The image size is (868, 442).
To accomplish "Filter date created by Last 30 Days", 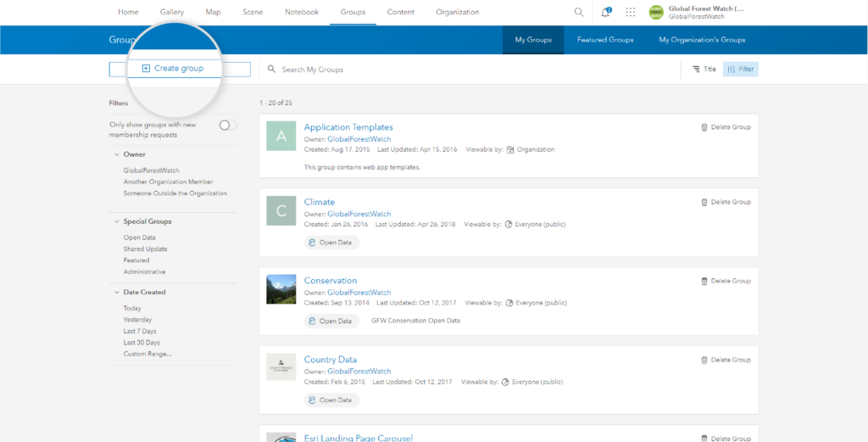I will (142, 343).
